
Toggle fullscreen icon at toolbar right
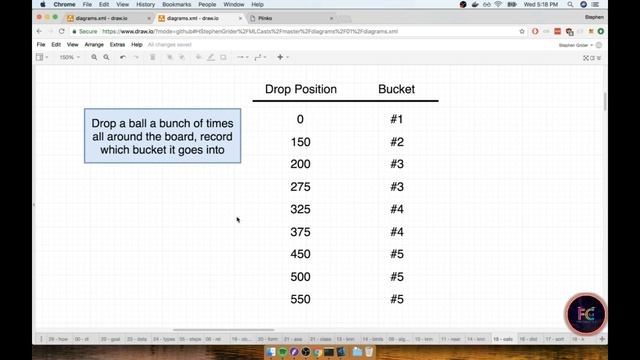click(586, 58)
